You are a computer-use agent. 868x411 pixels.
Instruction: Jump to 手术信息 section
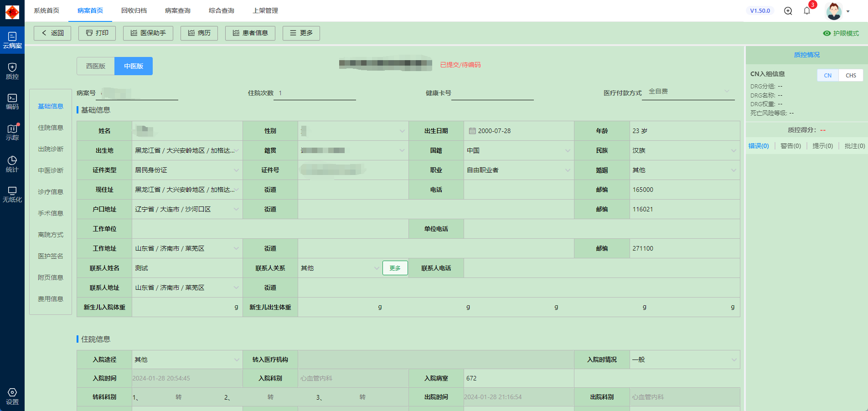point(51,213)
